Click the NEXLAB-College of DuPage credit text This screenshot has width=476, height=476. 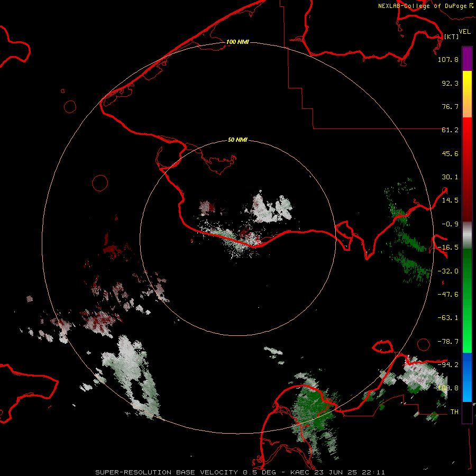426,6
